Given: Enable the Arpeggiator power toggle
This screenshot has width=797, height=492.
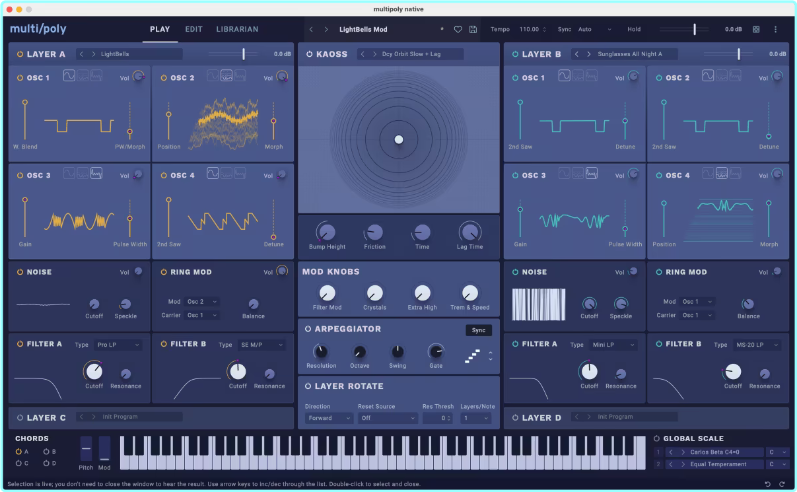Looking at the screenshot, I should click(x=308, y=329).
